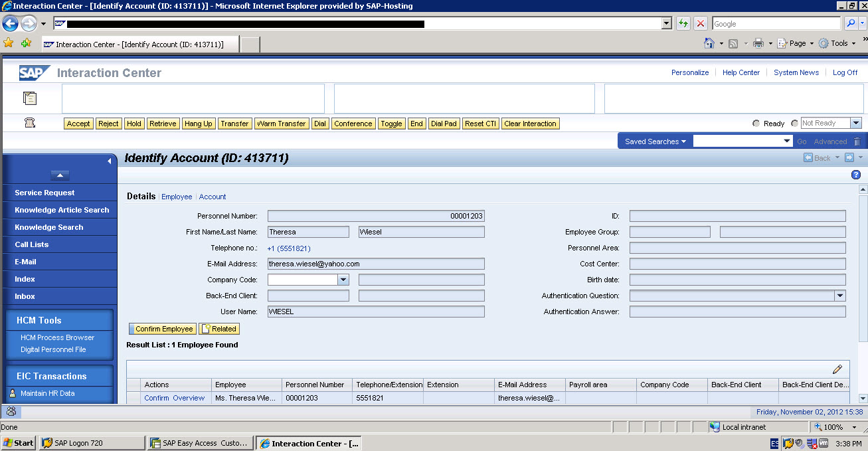The image size is (868, 451).
Task: Switch to SAP Easy Access taskbar window
Action: tap(200, 443)
